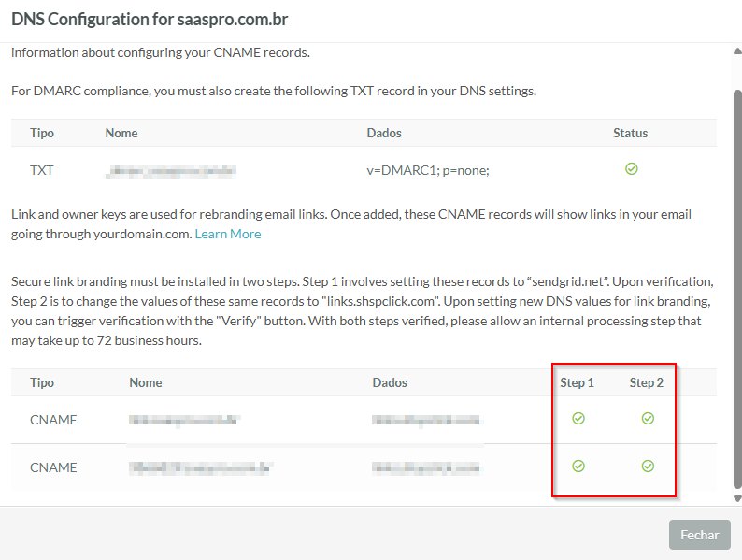Click Step 2 checkmark of first CNAME row
742x560 pixels.
coord(648,419)
